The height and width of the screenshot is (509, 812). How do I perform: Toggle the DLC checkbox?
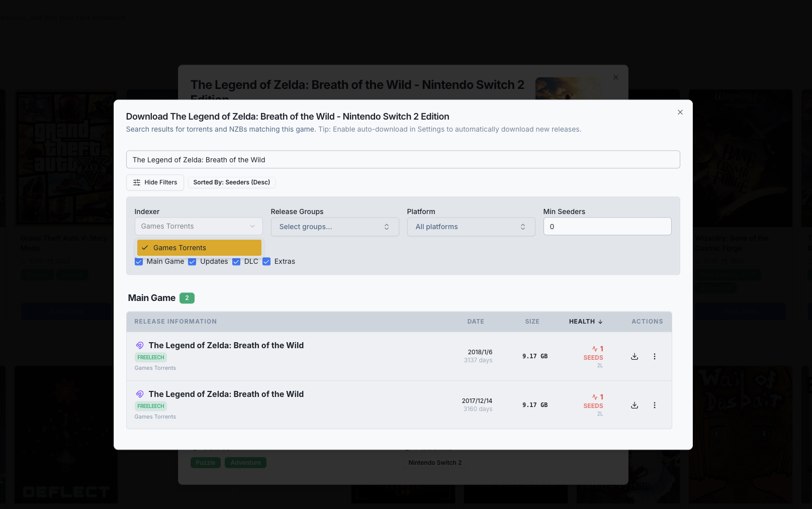(236, 262)
